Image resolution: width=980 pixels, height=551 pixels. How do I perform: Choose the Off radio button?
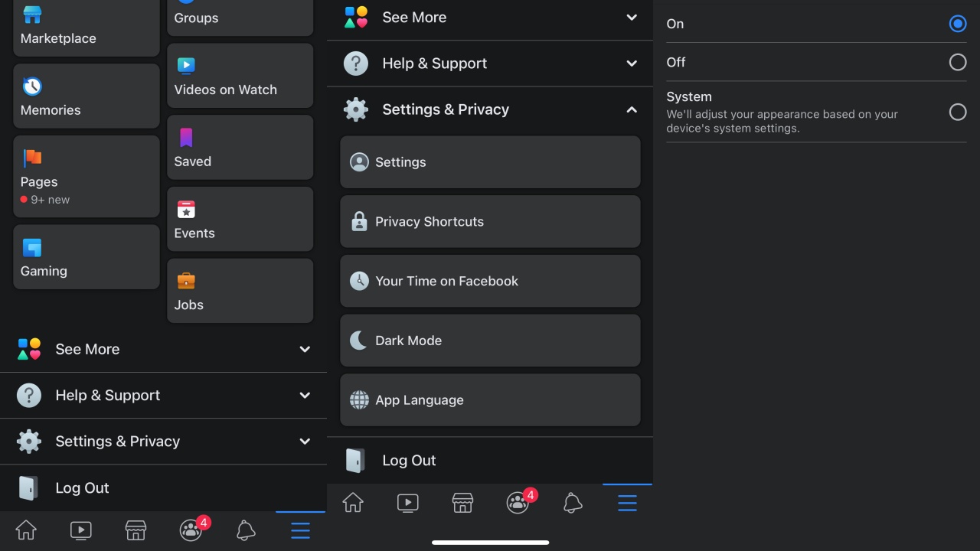[x=957, y=62]
